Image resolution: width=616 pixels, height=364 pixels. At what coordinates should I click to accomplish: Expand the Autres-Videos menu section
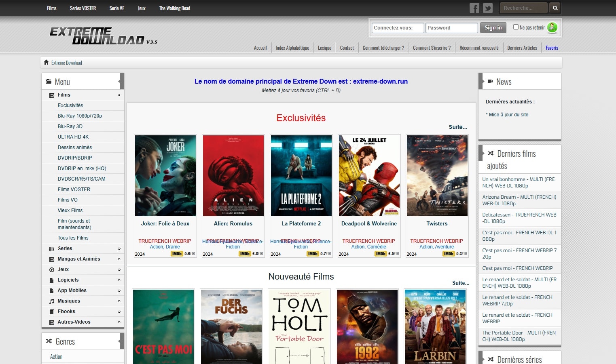pyautogui.click(x=119, y=322)
